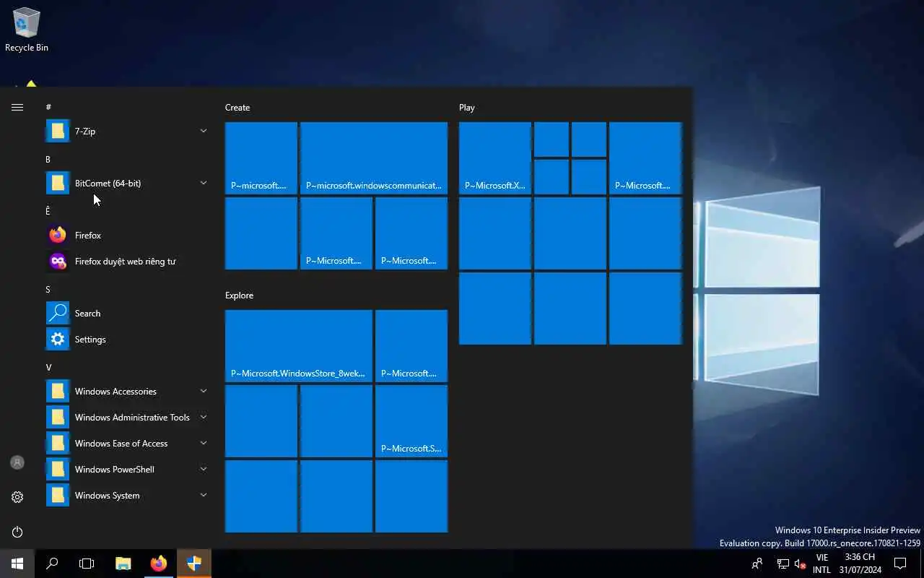The width and height of the screenshot is (924, 578).
Task: Launch Firefox duyệt web riêng tư
Action: click(127, 262)
